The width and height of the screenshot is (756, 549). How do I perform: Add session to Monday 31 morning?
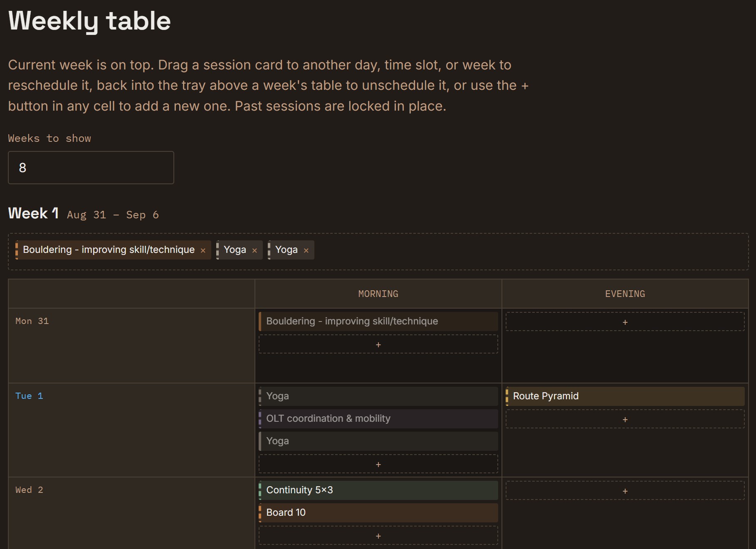click(378, 344)
